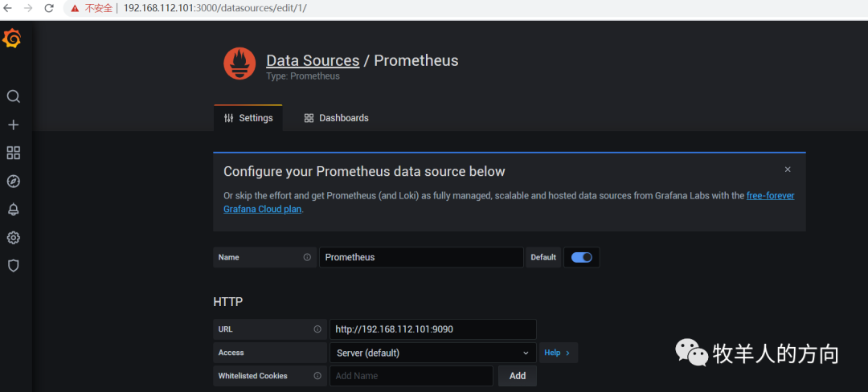Reload the page with the refresh icon
868x392 pixels.
click(49, 8)
